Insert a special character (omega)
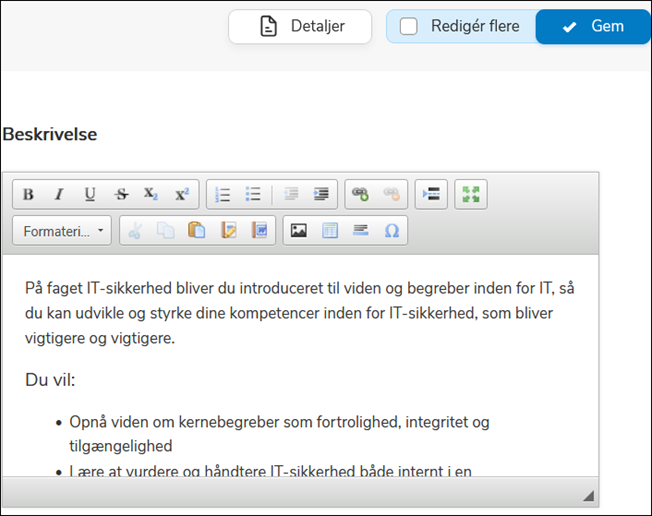 (x=391, y=231)
